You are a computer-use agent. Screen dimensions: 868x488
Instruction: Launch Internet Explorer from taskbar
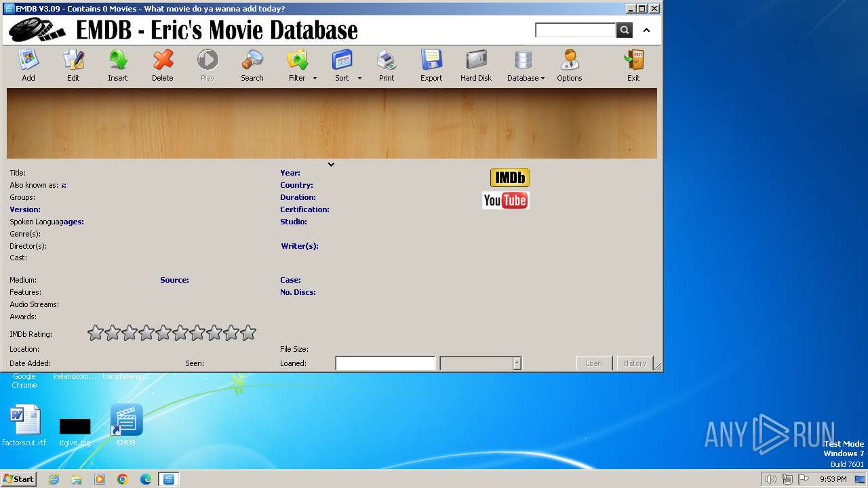pyautogui.click(x=54, y=479)
